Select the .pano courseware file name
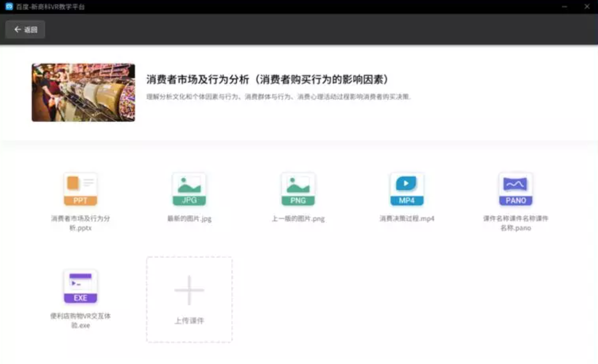Screen dimensions: 598x364 516,223
